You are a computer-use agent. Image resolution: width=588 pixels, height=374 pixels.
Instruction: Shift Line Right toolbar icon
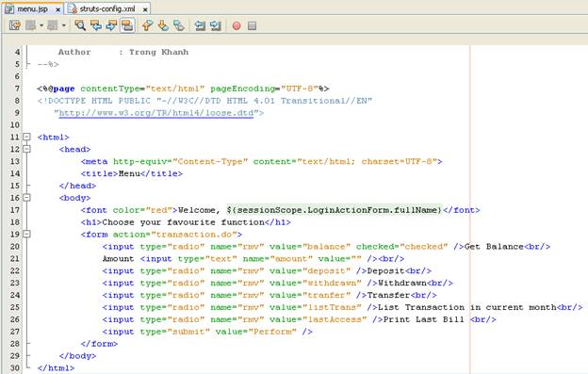[215, 25]
